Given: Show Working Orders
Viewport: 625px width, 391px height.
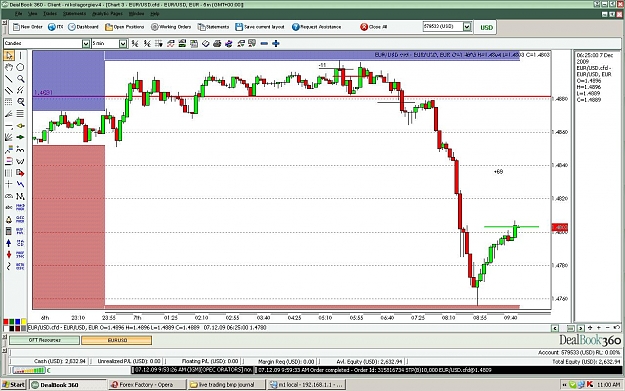Looking at the screenshot, I should (x=171, y=27).
